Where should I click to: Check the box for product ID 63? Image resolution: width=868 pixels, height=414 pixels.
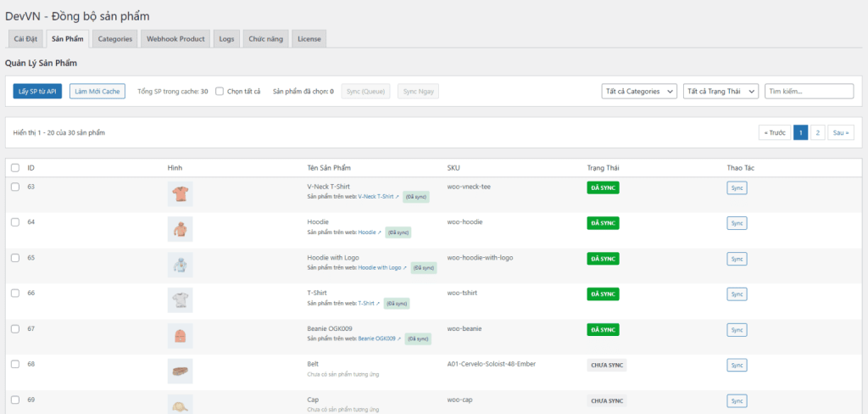pos(14,187)
